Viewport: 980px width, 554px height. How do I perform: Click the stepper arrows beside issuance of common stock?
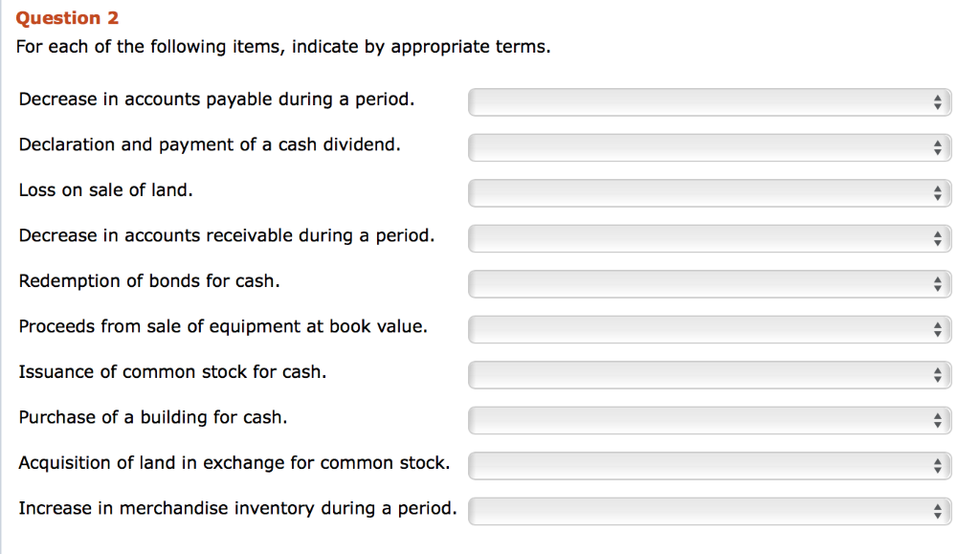[937, 374]
